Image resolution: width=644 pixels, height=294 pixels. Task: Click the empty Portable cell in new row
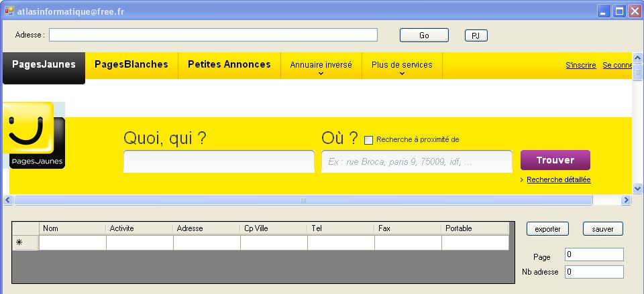[475, 242]
